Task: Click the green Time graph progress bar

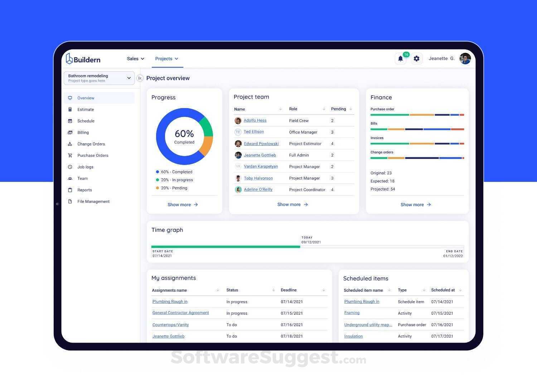Action: pyautogui.click(x=226, y=247)
